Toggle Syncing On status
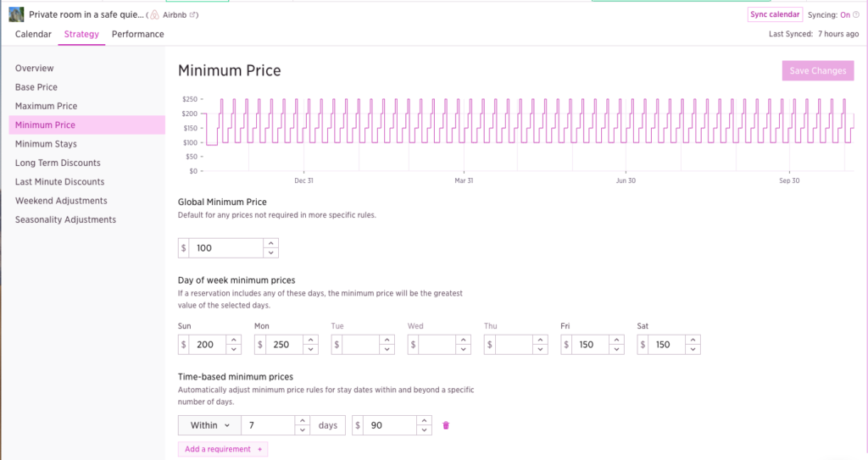 (x=844, y=15)
